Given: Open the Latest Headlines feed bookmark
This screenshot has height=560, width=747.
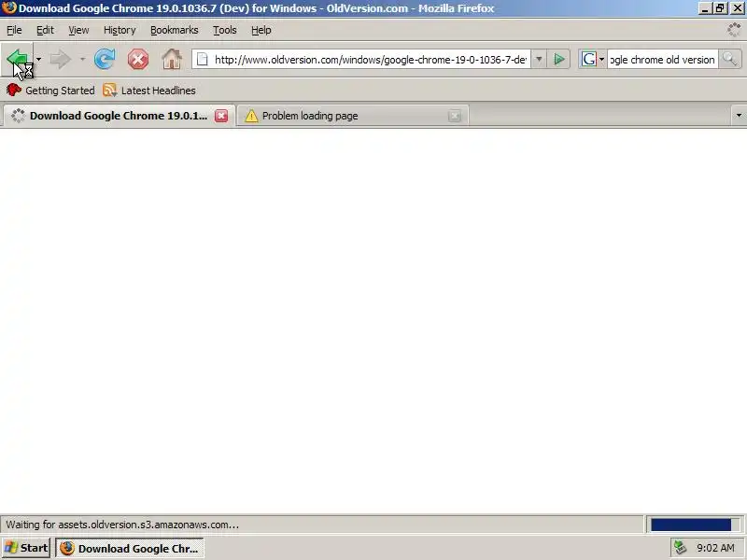Looking at the screenshot, I should (149, 90).
